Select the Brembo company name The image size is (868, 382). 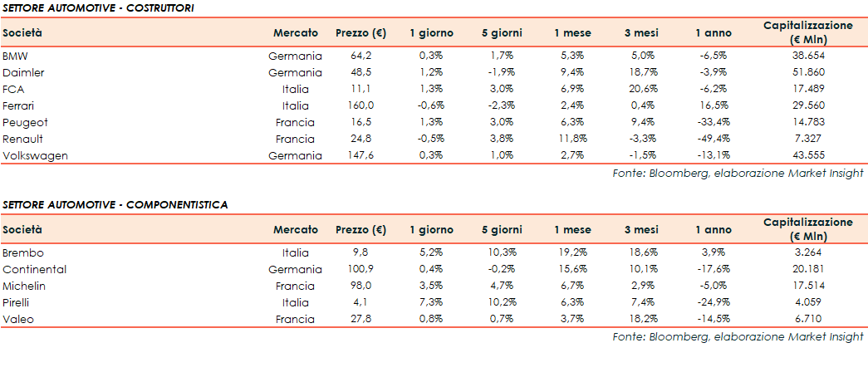point(22,252)
